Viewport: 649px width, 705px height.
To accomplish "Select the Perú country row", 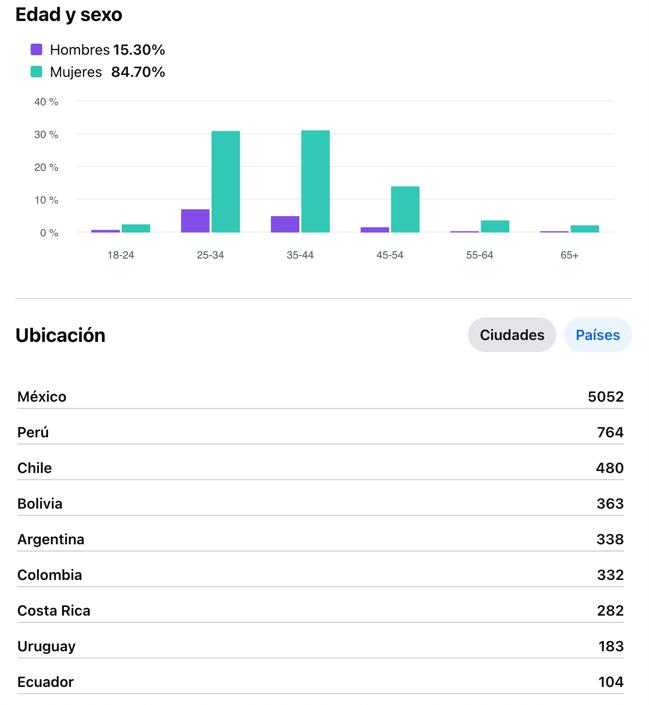I will tap(320, 432).
